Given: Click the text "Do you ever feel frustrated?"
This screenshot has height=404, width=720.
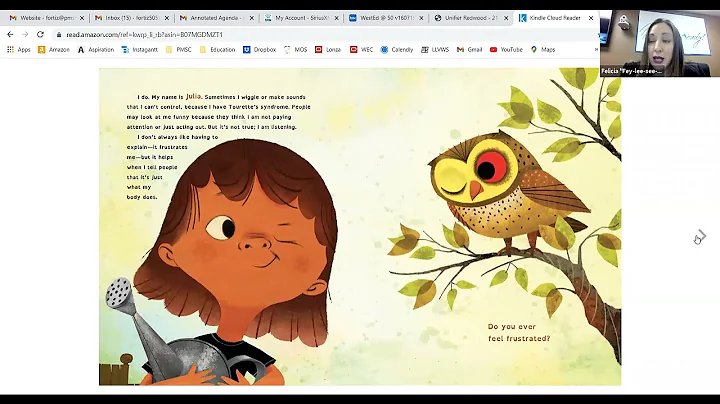Looking at the screenshot, I should (x=518, y=332).
